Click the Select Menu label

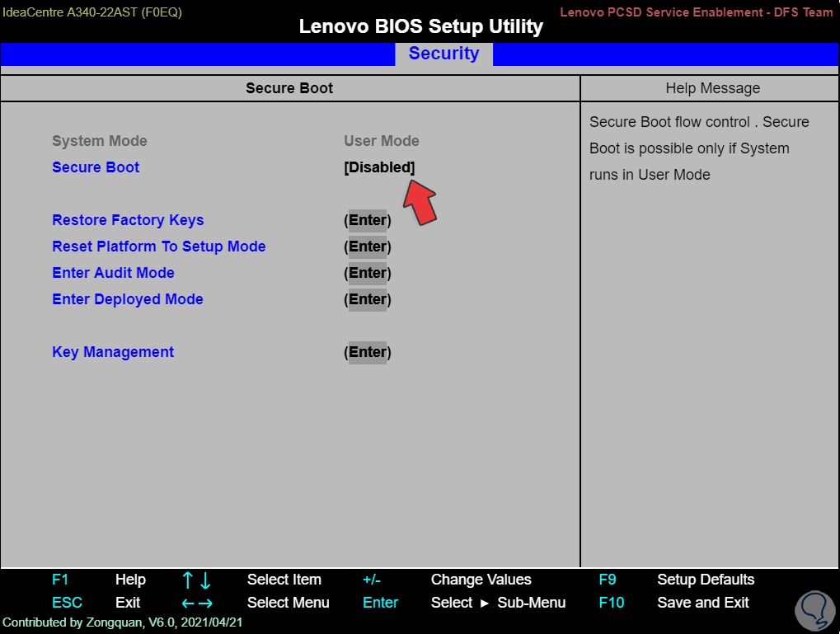289,603
